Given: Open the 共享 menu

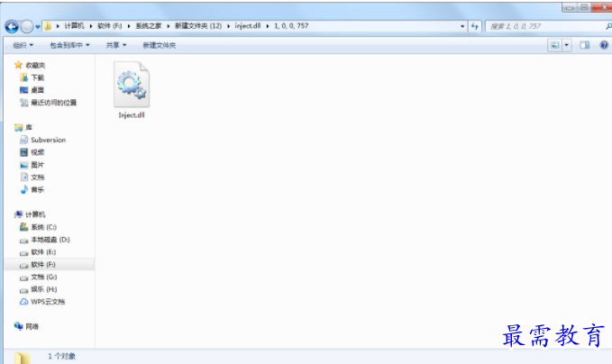Looking at the screenshot, I should coord(116,45).
